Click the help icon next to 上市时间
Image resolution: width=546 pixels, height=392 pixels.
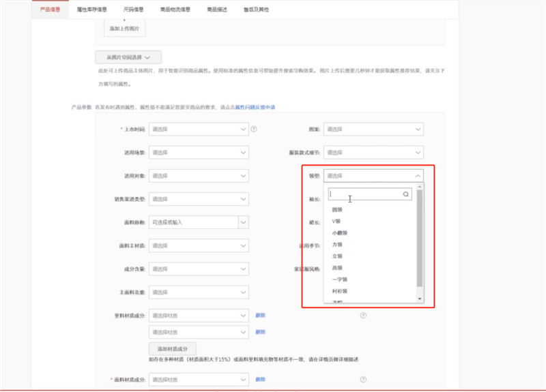pos(254,129)
